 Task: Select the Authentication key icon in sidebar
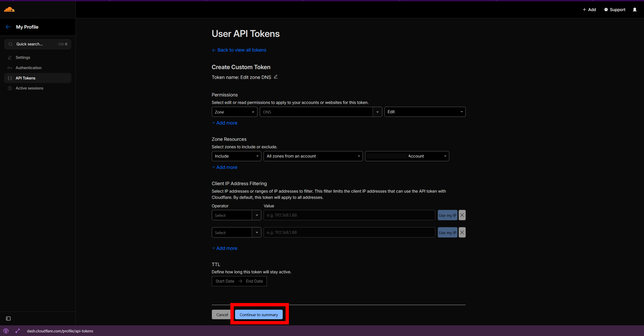pyautogui.click(x=10, y=68)
